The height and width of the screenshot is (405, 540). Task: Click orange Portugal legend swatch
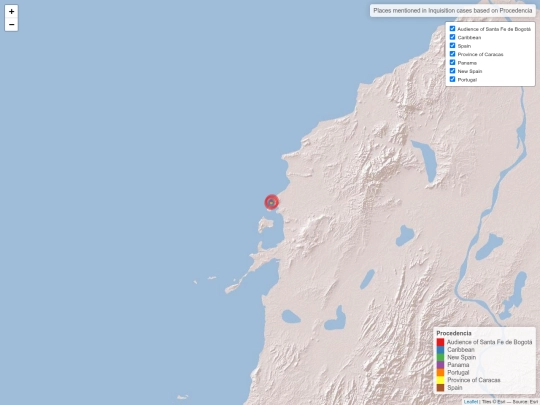coord(440,372)
